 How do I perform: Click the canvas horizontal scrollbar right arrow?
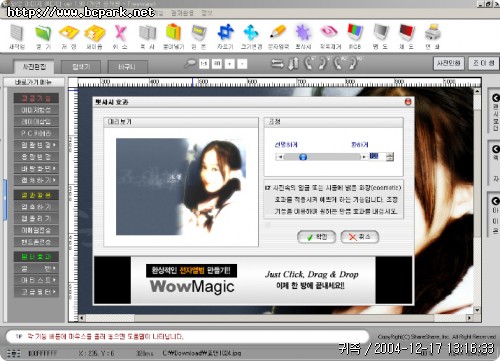[469, 318]
